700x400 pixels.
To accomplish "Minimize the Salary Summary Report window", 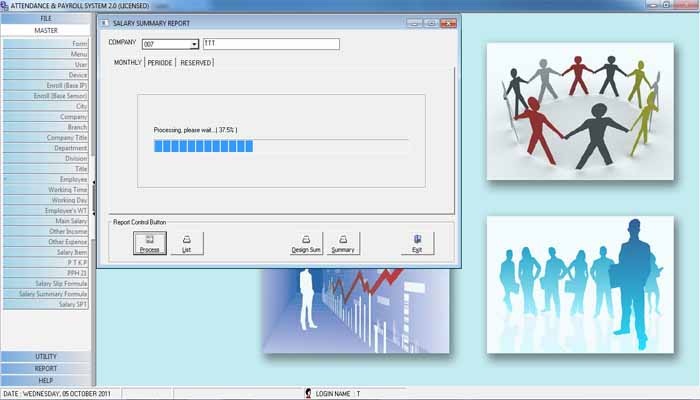I will (414, 23).
